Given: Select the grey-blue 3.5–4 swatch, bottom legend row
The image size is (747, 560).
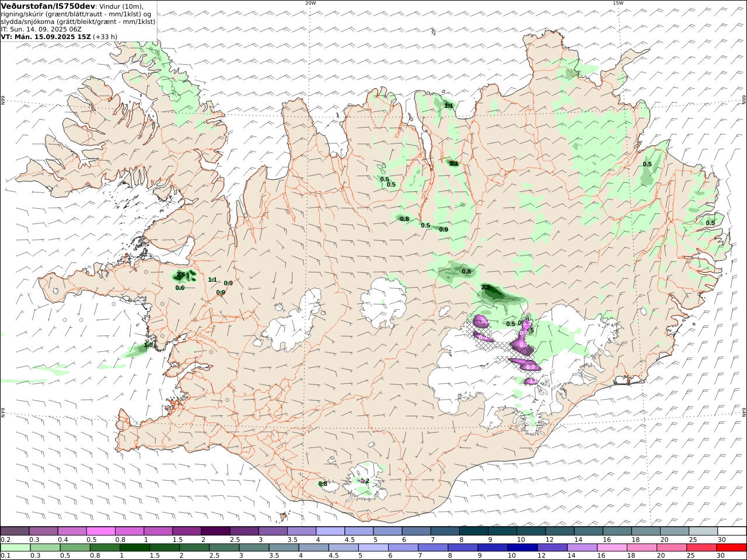Looking at the screenshot, I should 283,548.
